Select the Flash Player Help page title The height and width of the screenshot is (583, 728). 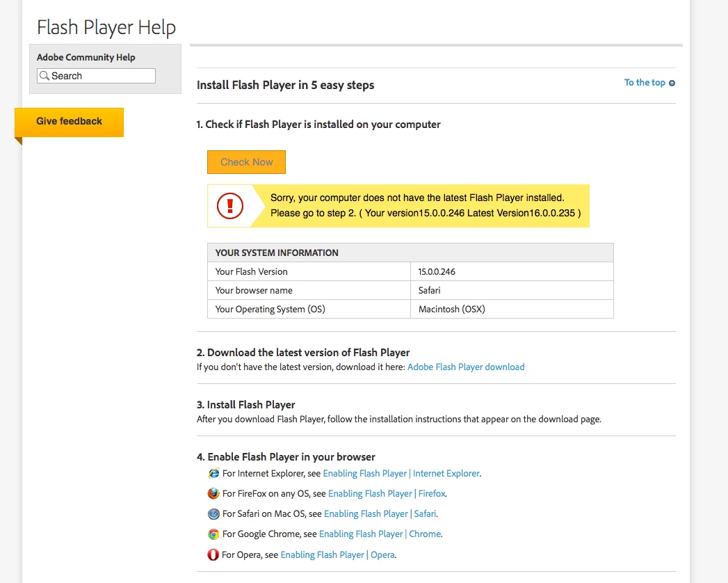click(106, 27)
